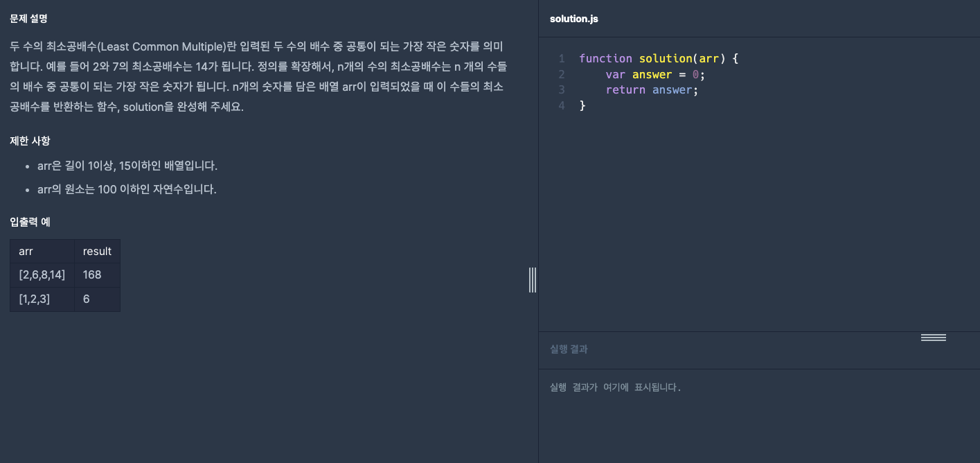Click the 'arr' table header cell
980x463 pixels.
42,251
